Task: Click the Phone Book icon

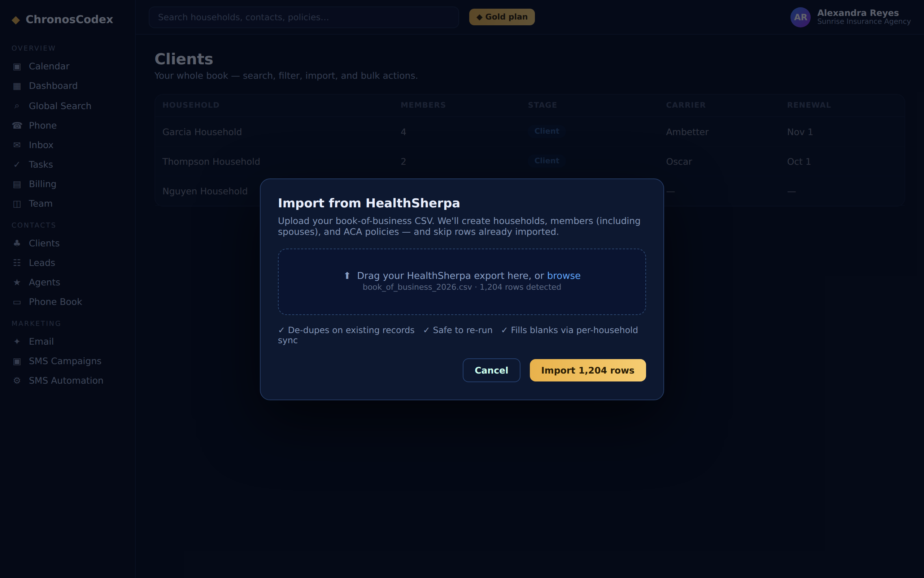Action: [x=17, y=302]
